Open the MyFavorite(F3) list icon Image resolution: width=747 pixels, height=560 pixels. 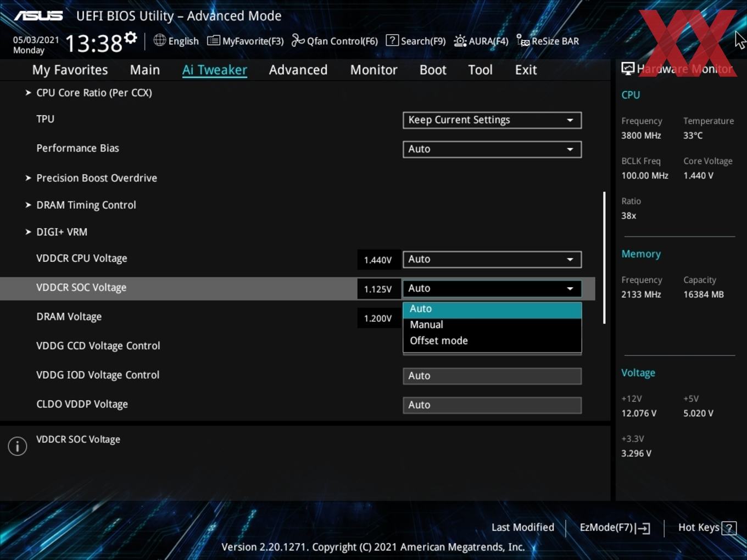pyautogui.click(x=213, y=41)
